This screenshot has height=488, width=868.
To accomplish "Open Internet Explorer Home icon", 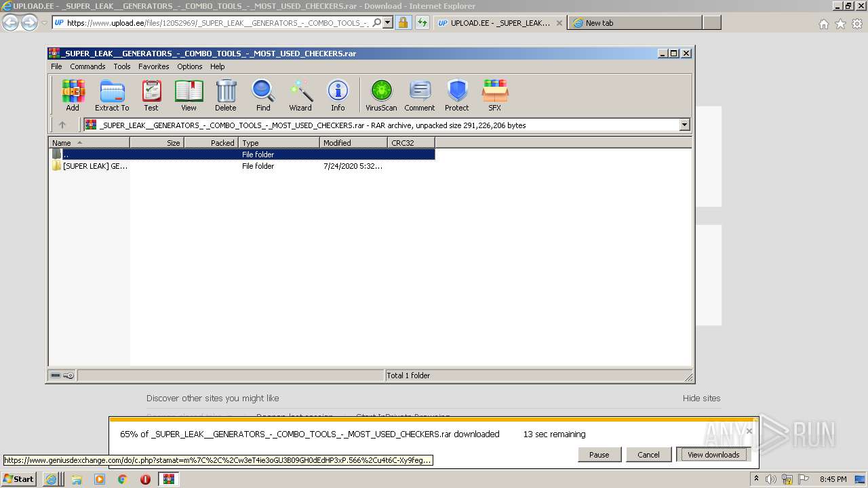I will pyautogui.click(x=823, y=24).
